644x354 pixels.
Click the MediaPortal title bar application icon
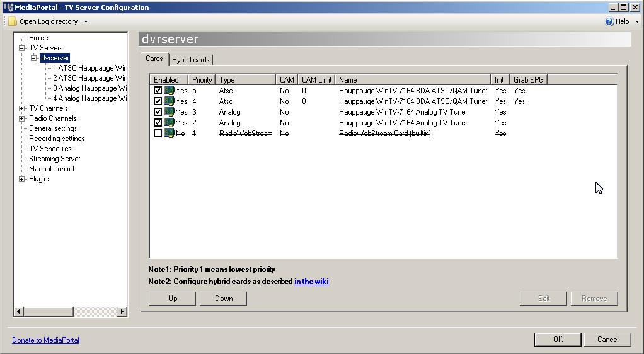pos(8,8)
